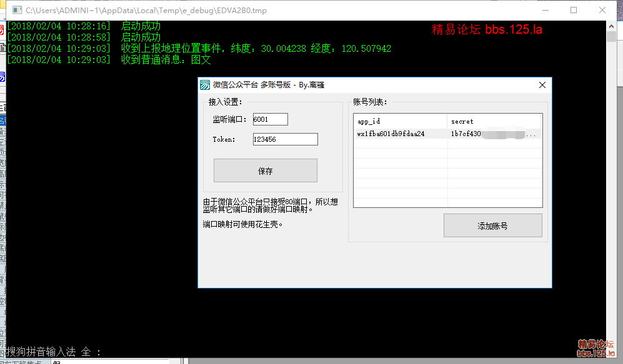Click the 账号列表 group label

click(x=370, y=102)
